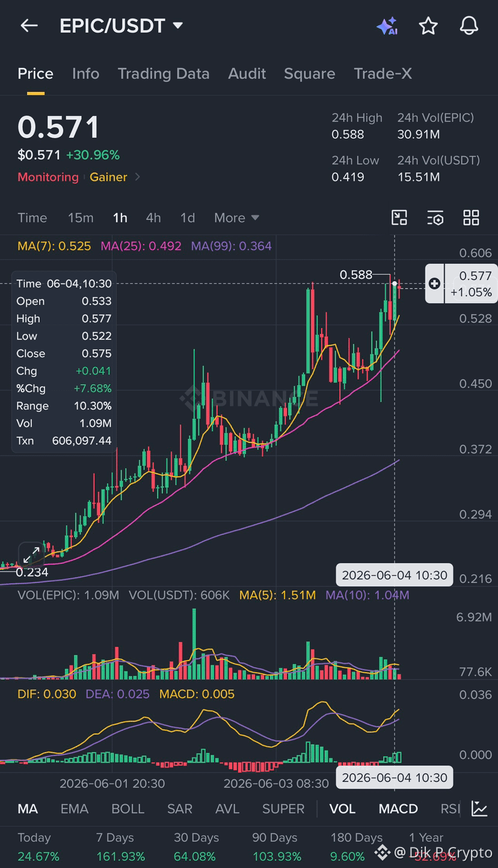Tap the crosshair plus icon at 0.577
Image resolution: width=498 pixels, height=868 pixels.
click(x=435, y=284)
